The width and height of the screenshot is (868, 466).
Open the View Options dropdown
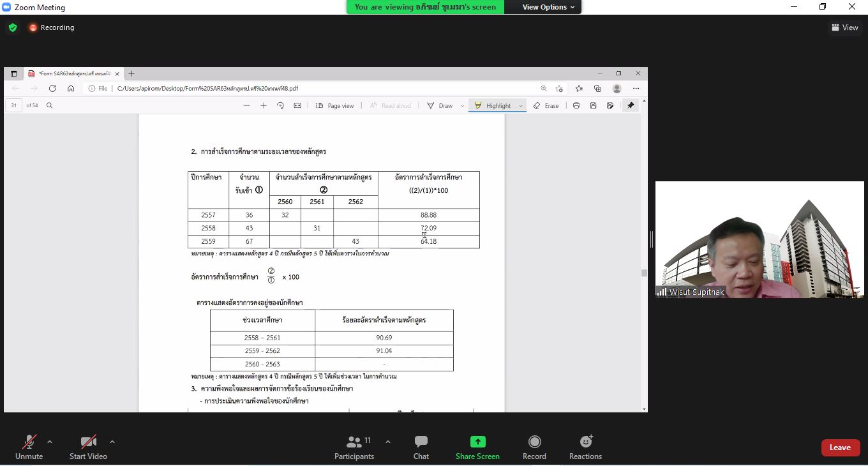tap(548, 7)
